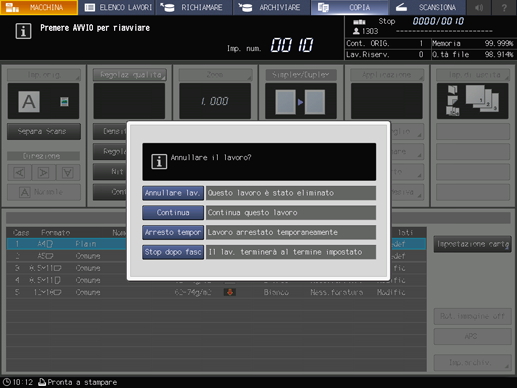This screenshot has width=517, height=388.
Task: Select downward direction arrow icon
Action: coord(68,172)
